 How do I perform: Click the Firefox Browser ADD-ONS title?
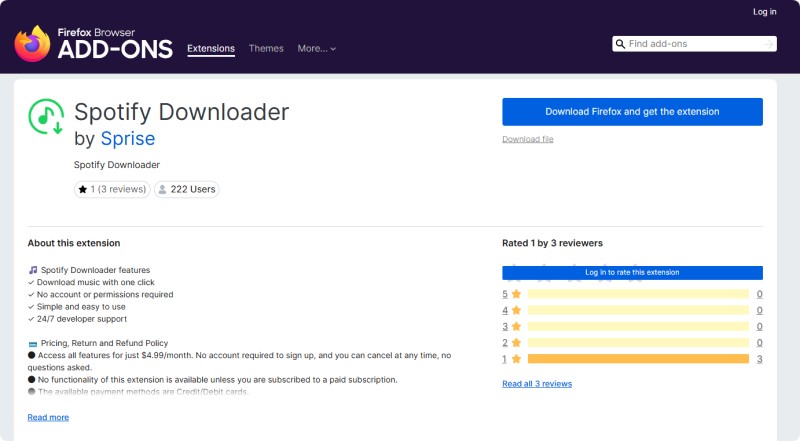[x=115, y=44]
